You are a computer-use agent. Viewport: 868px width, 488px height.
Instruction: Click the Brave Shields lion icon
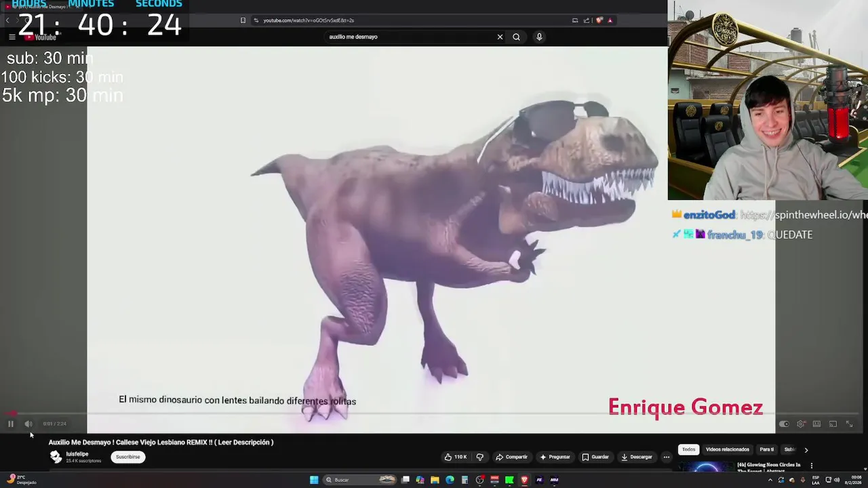(599, 20)
